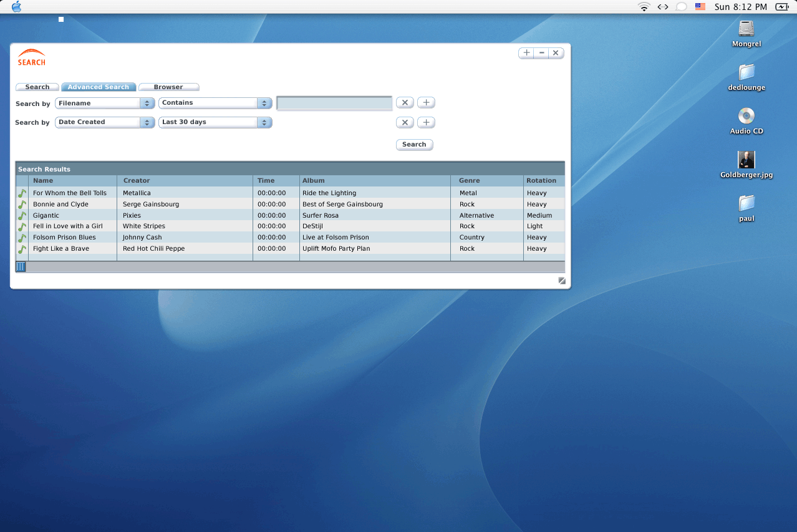Open the Date Created search-by dropdown
The image size is (797, 532).
coord(105,122)
